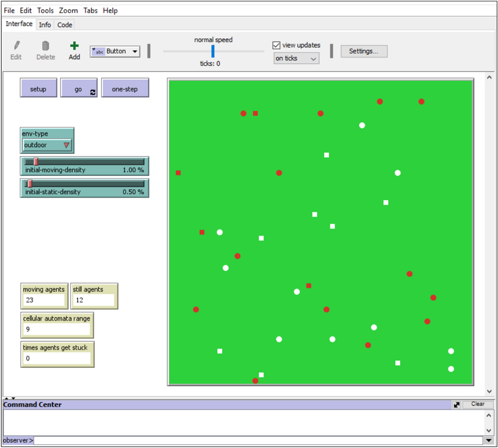Viewport: 498px width, 448px height.
Task: Click the Command Center expand arrow icon
Action: pyautogui.click(x=456, y=405)
